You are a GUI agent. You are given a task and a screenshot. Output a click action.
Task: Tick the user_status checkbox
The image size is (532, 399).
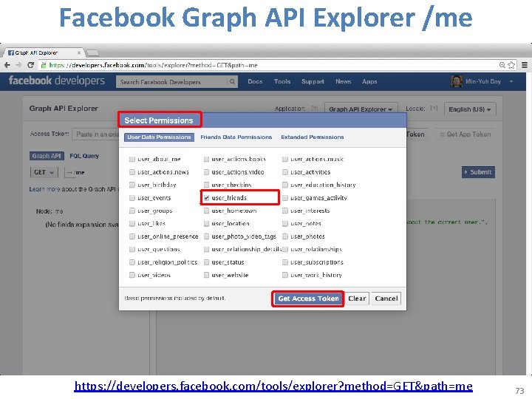(206, 262)
